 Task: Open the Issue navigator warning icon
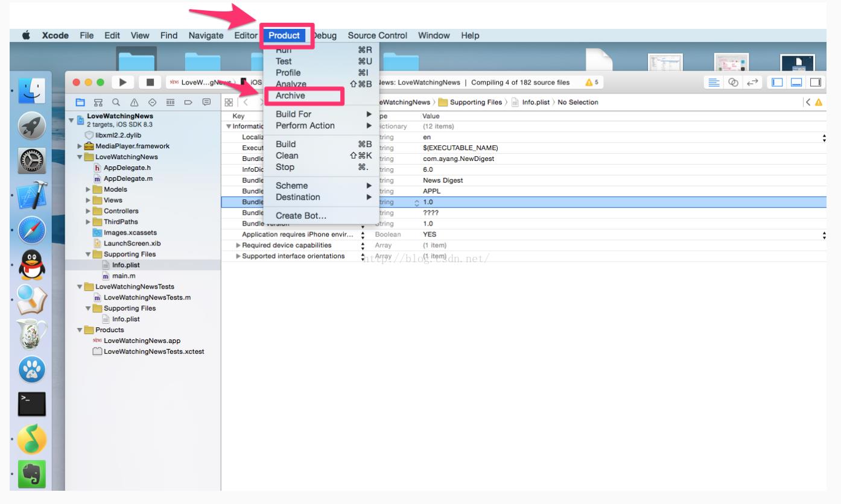pyautogui.click(x=133, y=102)
